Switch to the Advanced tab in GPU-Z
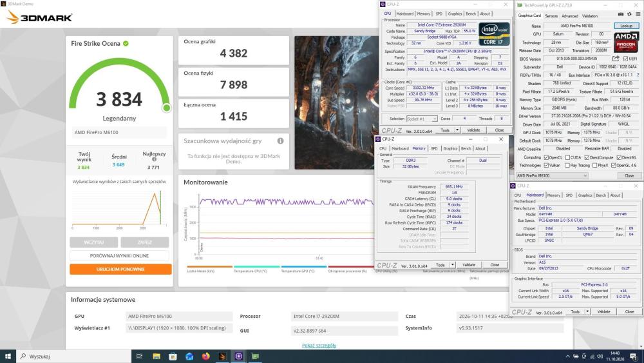 point(570,16)
